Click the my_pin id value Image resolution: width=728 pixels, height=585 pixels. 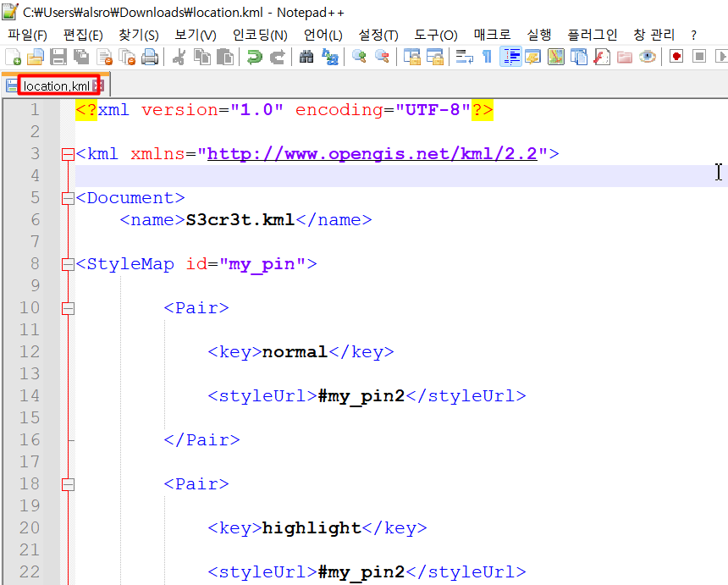(262, 264)
